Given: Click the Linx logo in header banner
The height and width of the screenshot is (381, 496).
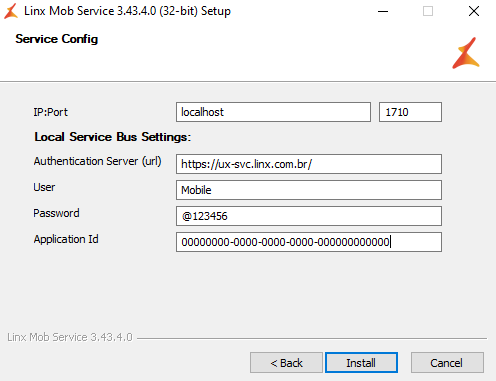Looking at the screenshot, I should tap(466, 53).
